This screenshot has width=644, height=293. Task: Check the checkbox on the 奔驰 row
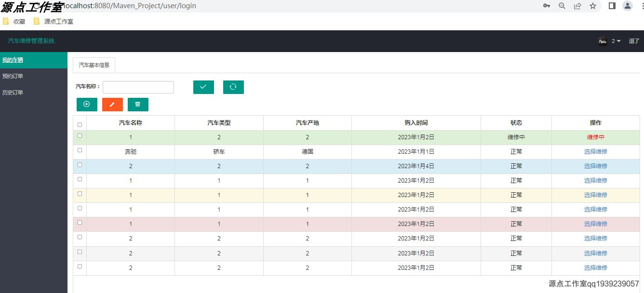(80, 150)
